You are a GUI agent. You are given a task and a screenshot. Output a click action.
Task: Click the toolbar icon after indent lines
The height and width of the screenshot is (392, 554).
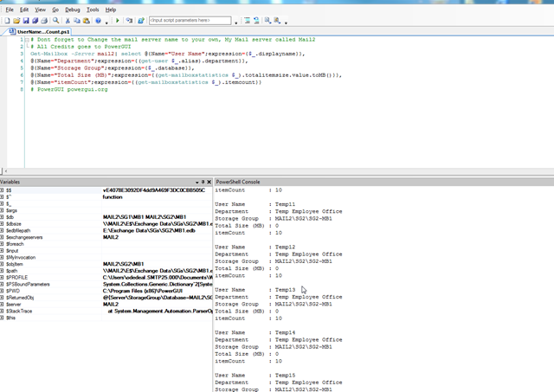pyautogui.click(x=256, y=21)
